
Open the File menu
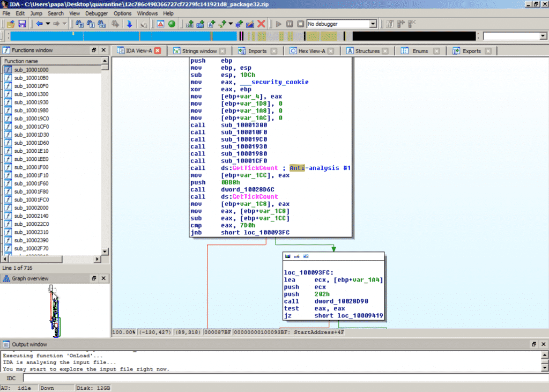(x=6, y=13)
